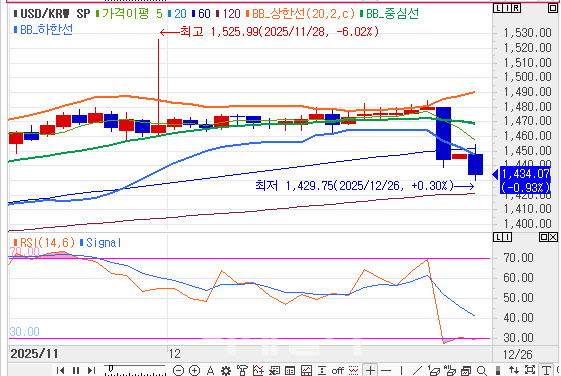Click the table-with-arrow data export icon
The width and height of the screenshot is (561, 376).
[x=274, y=371]
